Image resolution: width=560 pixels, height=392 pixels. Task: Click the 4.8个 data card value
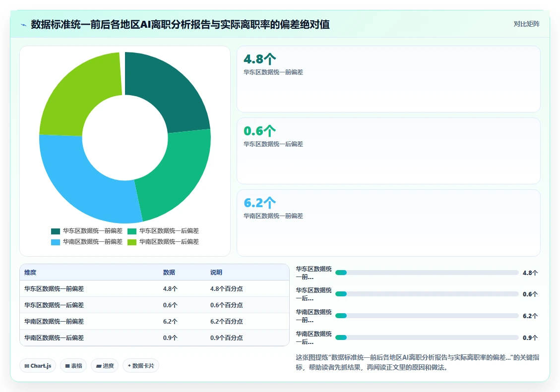[259, 59]
